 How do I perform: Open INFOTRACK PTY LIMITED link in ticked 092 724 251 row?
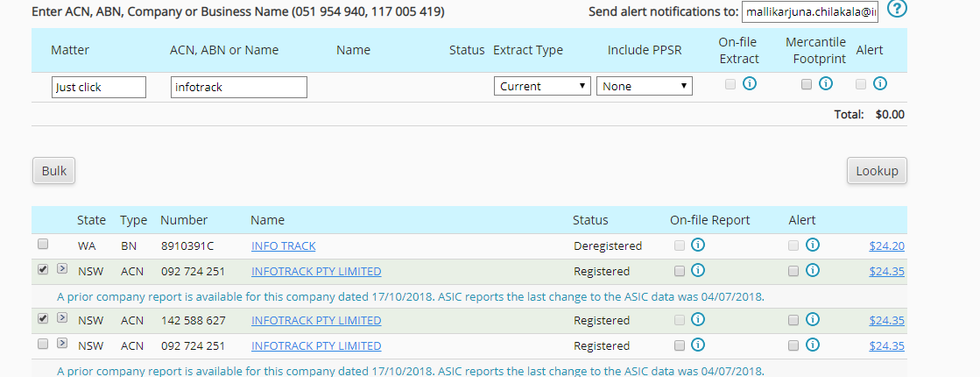coord(316,272)
